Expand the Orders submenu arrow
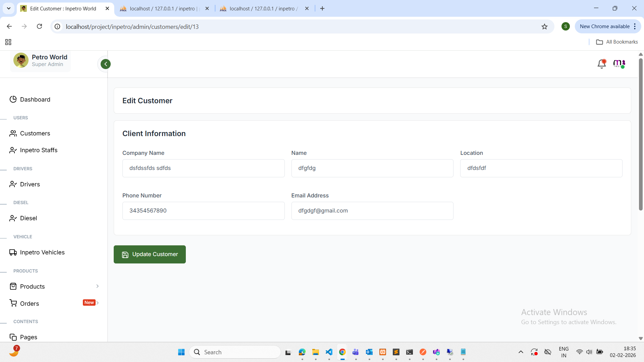Image resolution: width=644 pixels, height=362 pixels. click(98, 303)
